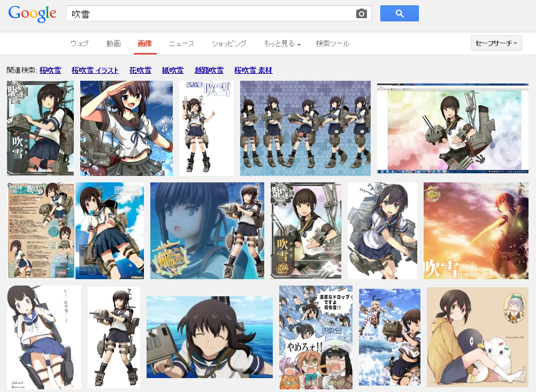The height and width of the screenshot is (392, 536).
Task: Open the sunset FUBUKI artwork thumbnail
Action: (476, 230)
